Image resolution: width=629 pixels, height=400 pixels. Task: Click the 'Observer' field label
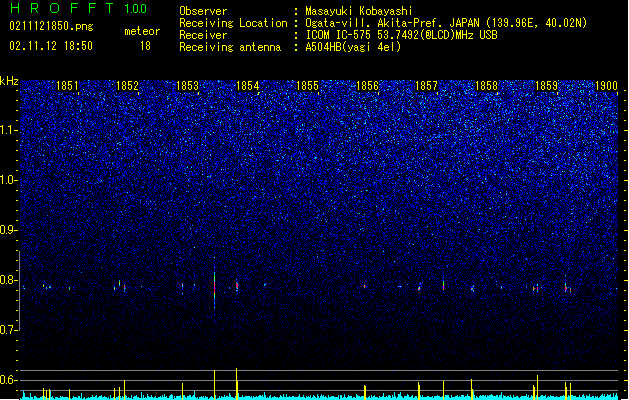(203, 11)
